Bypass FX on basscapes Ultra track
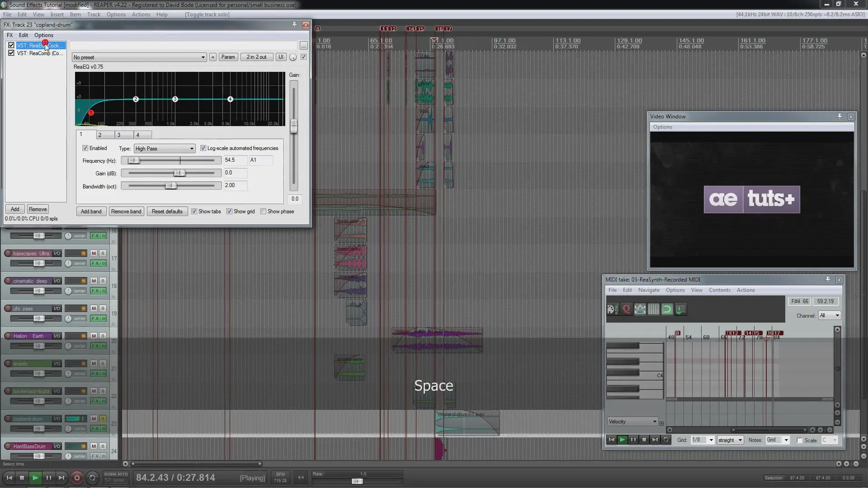The image size is (868, 488). tap(104, 263)
